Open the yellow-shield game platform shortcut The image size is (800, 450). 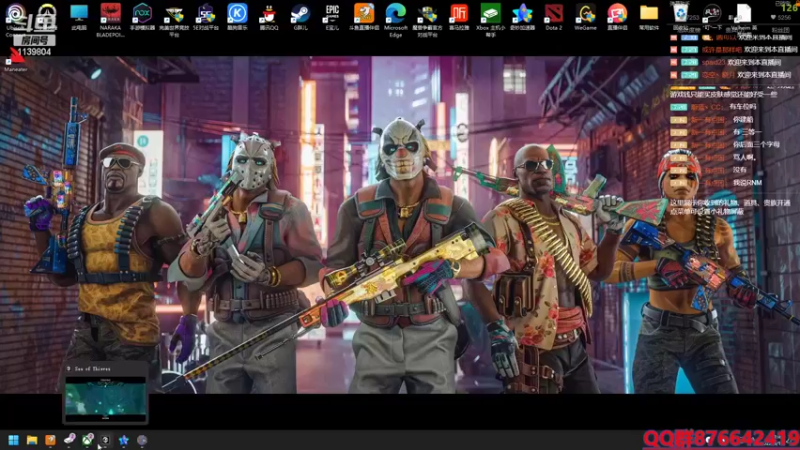click(174, 14)
